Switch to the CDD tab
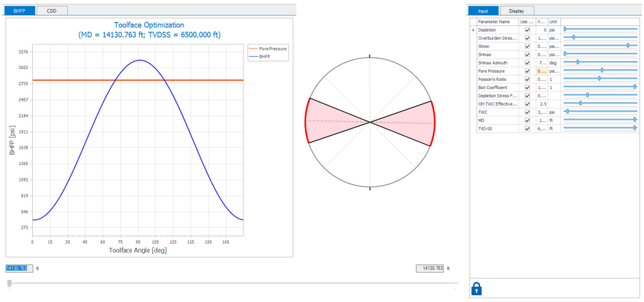Viewport: 644px width, 302px height. (51, 11)
